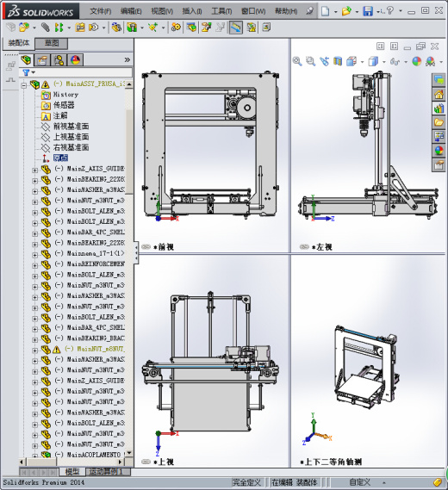Click the Linear Component Pattern icon
Viewport: 448px width, 490px height.
[59, 28]
